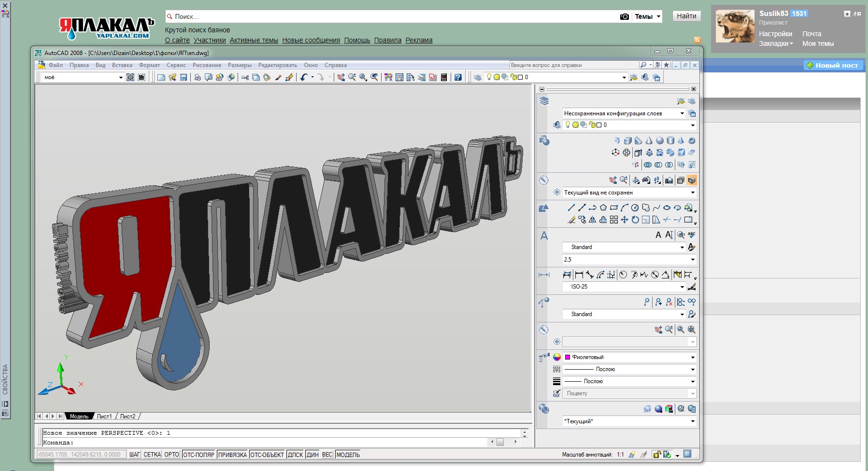The image size is (868, 471).
Task: Go to 'Мои темы' link
Action: click(x=818, y=43)
